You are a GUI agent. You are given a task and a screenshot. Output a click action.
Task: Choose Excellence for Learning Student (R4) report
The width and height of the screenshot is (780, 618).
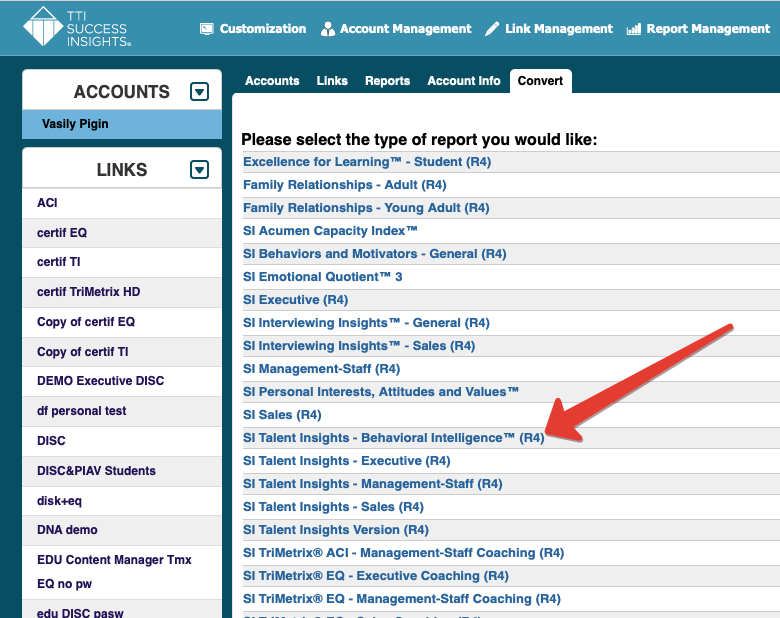click(x=367, y=162)
